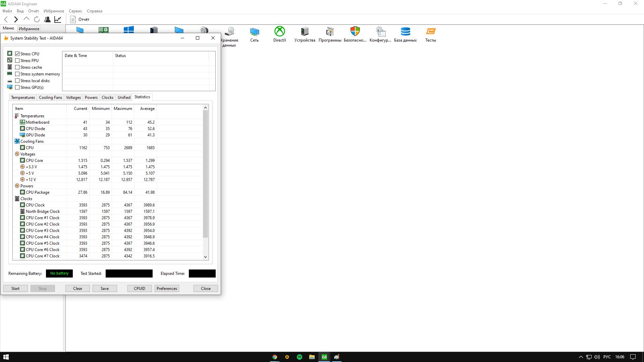The width and height of the screenshot is (644, 362).
Task: Uncheck the Stress CPU checkbox
Action: (x=17, y=54)
